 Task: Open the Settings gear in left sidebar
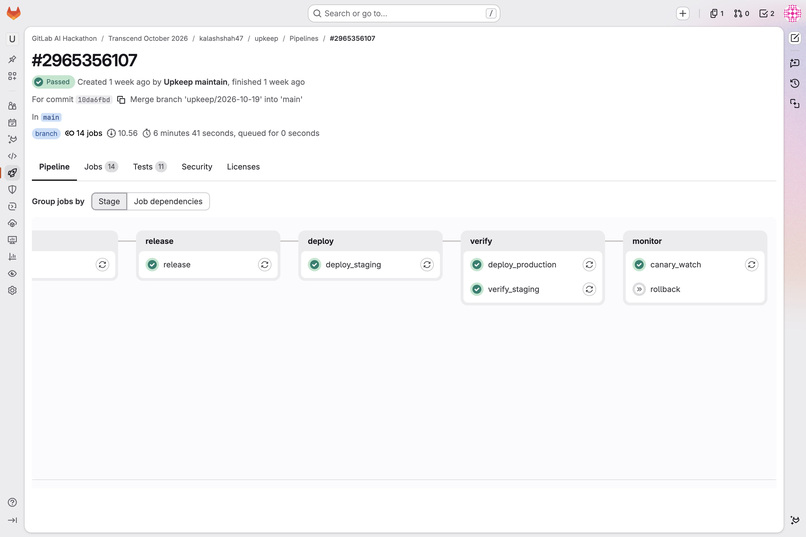click(x=12, y=290)
